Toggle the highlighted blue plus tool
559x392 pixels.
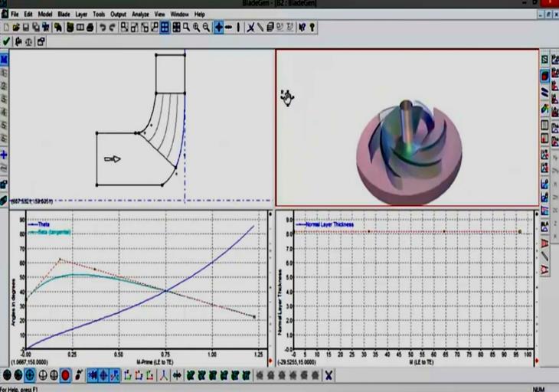coord(219,28)
